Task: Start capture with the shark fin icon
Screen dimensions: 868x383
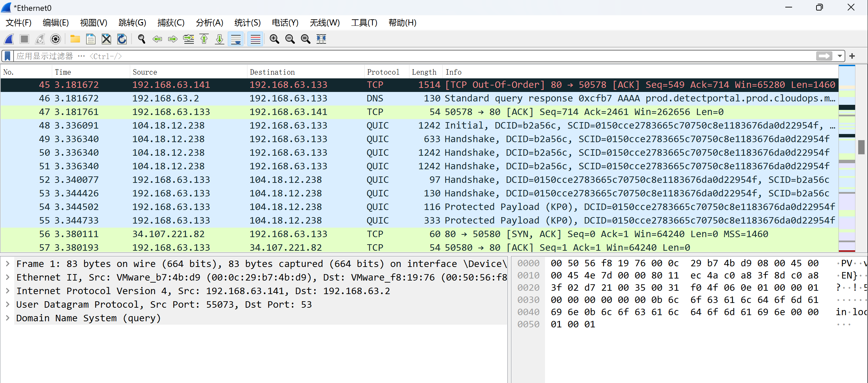Action: click(9, 39)
